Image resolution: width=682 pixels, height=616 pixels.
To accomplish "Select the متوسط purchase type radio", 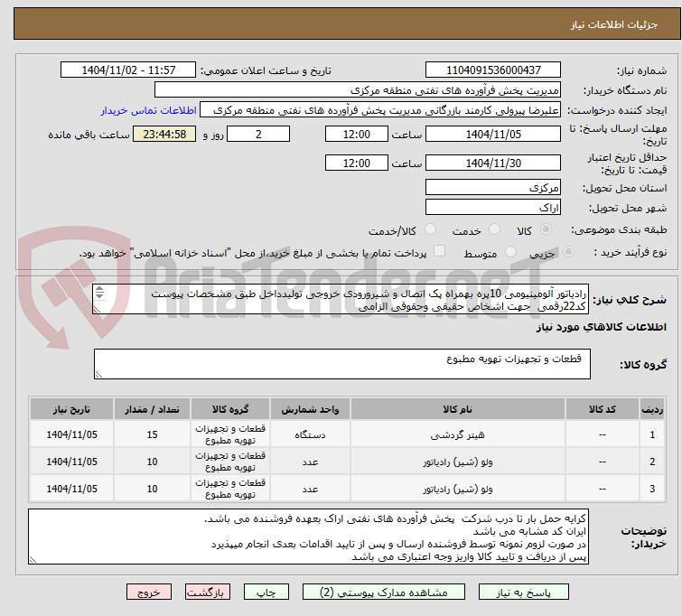I will point(510,252).
